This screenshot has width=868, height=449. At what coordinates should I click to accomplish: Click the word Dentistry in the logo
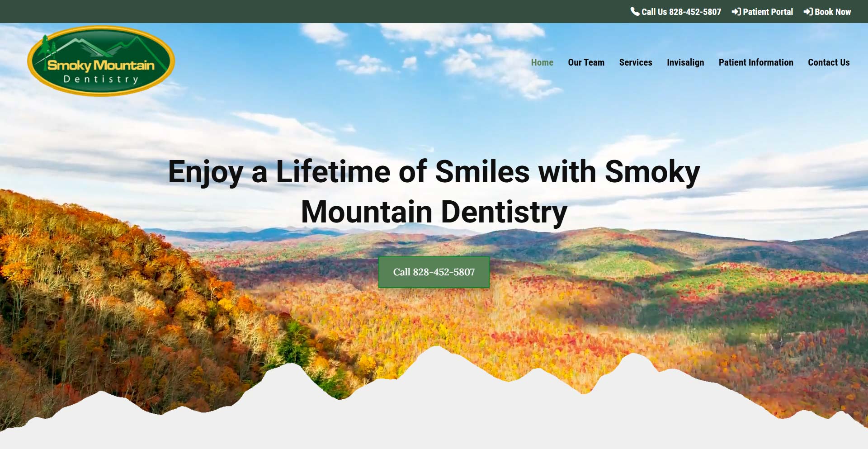coord(101,80)
